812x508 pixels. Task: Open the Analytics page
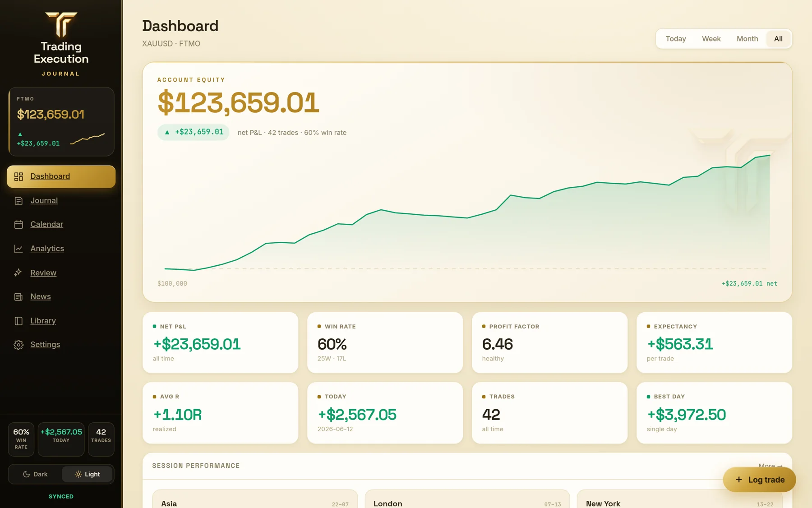click(x=61, y=249)
